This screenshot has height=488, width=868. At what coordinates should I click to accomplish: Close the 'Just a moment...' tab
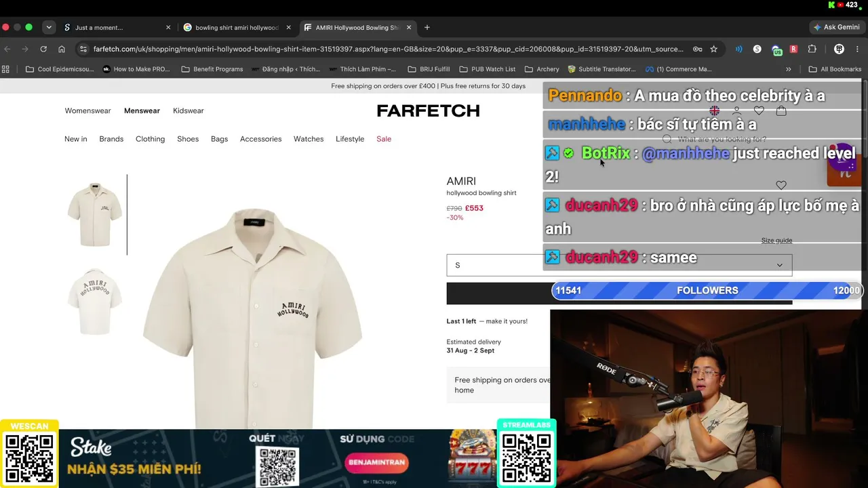[x=168, y=28]
